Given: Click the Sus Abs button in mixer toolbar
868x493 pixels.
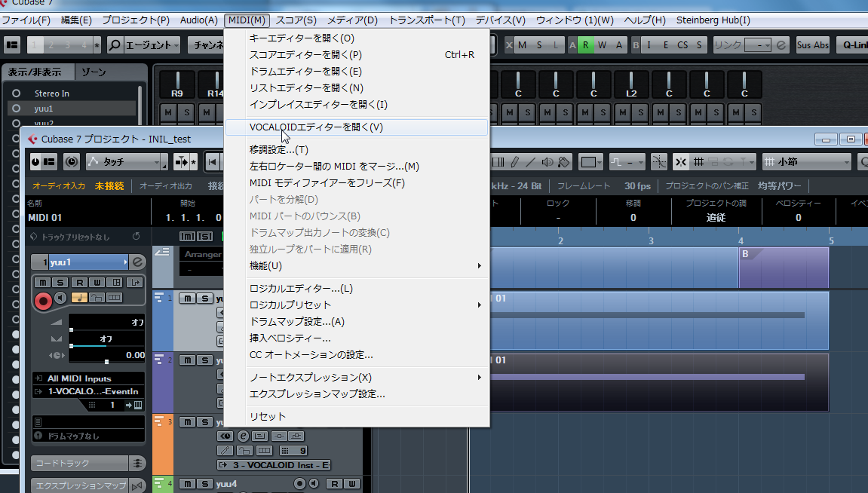Looking at the screenshot, I should pyautogui.click(x=813, y=44).
